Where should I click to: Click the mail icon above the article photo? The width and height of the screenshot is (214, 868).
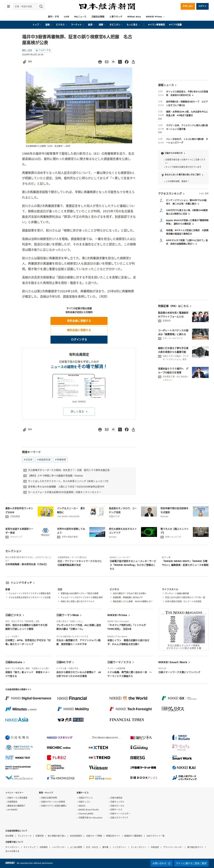click(x=106, y=62)
